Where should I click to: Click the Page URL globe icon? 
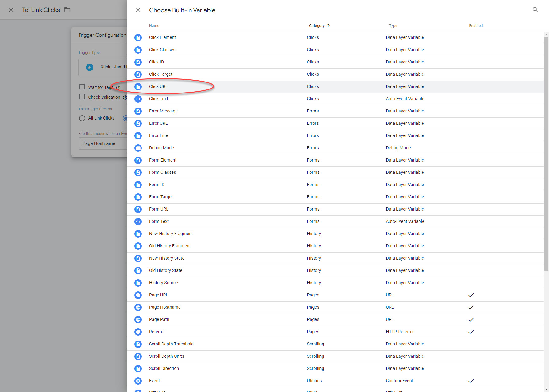[x=138, y=295]
